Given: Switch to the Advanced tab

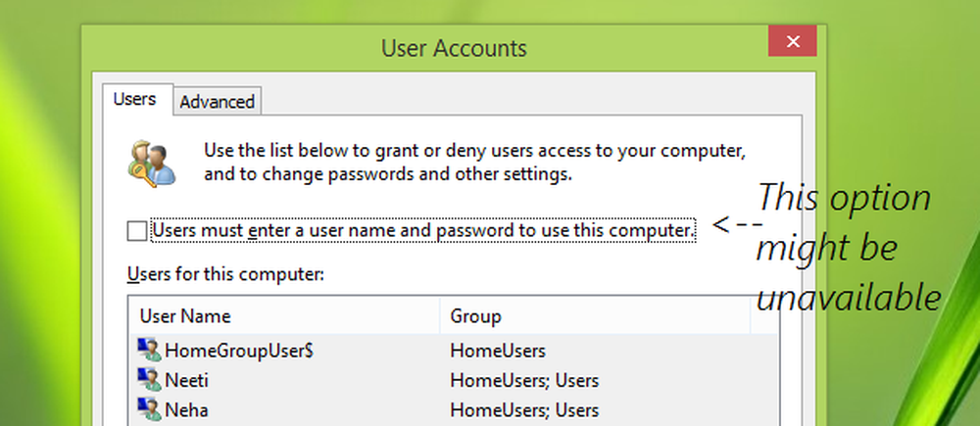Looking at the screenshot, I should coord(217,102).
